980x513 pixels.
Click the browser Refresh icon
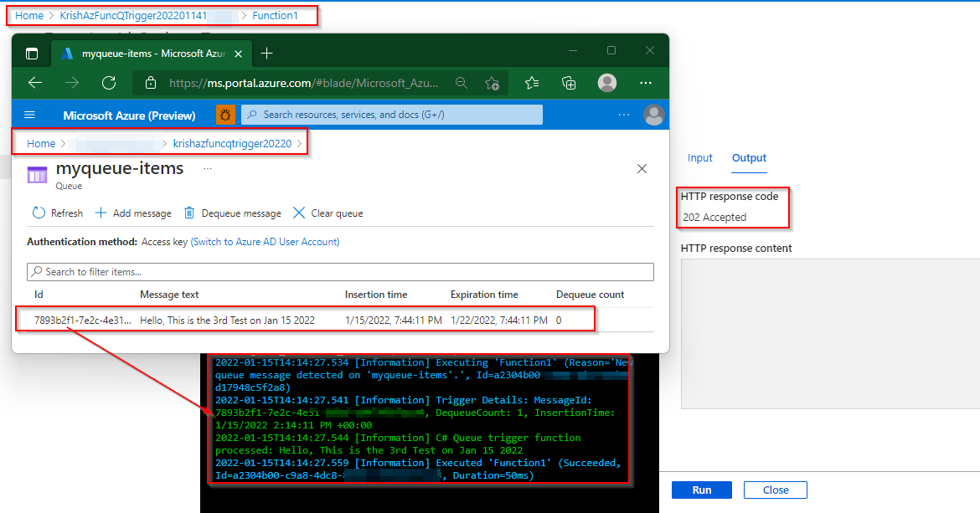click(109, 83)
